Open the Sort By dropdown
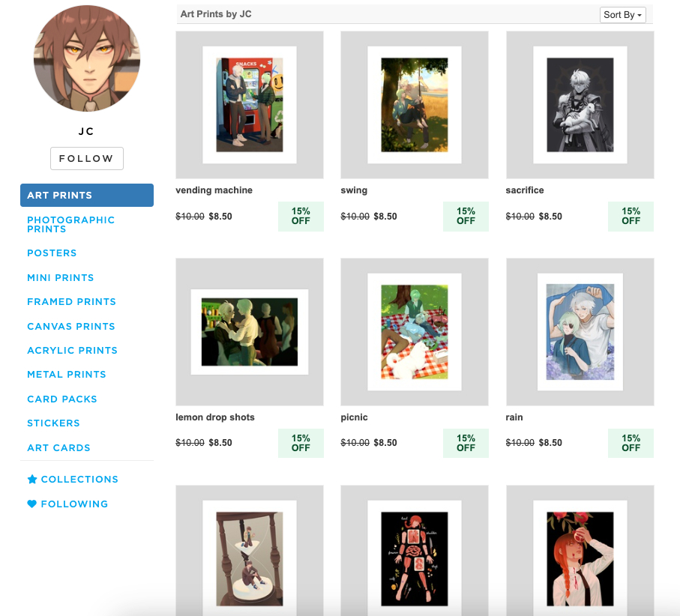This screenshot has height=616, width=680. click(x=622, y=15)
